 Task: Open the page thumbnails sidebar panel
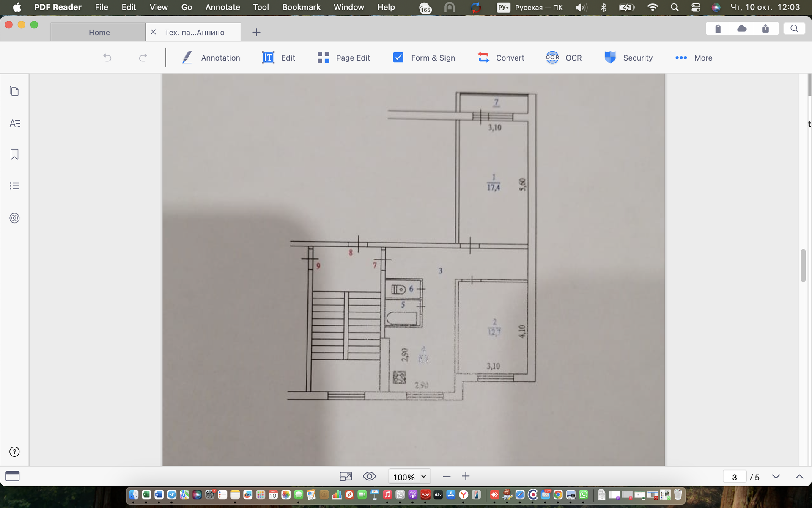(x=14, y=91)
